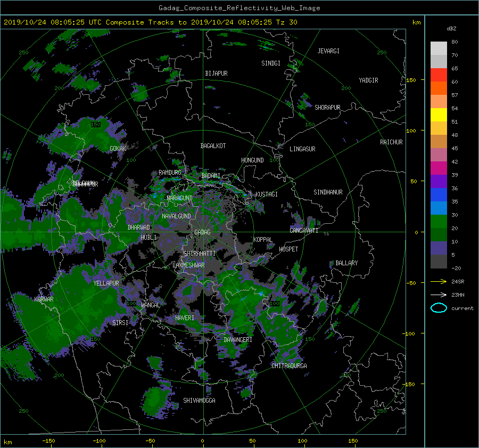Click the 0 tick on the right axis
The height and width of the screenshot is (448, 479).
416,232
